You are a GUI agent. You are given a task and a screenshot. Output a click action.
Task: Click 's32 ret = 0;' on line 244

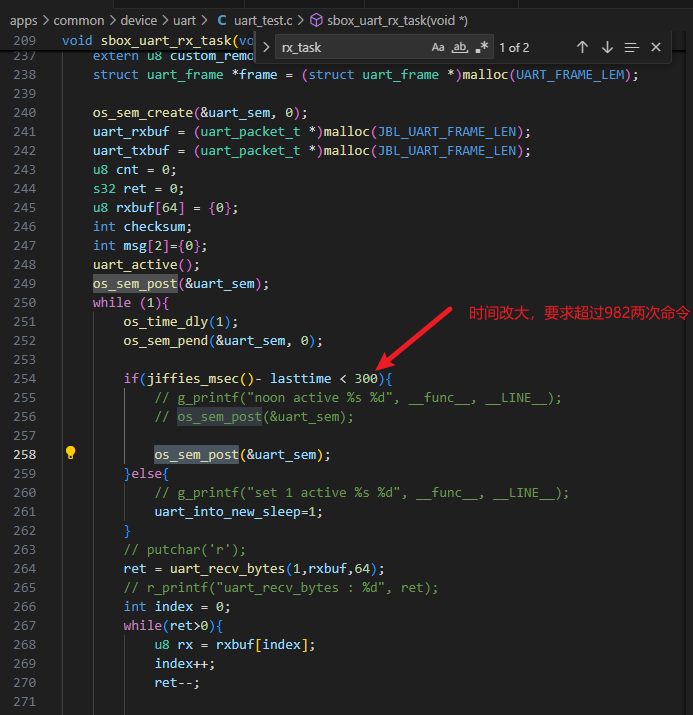point(138,189)
